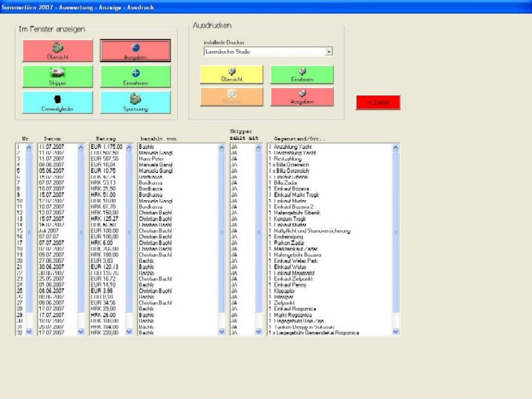The width and height of the screenshot is (532, 399).
Task: Select the EUR 1.175,00 amount row
Action: click(x=107, y=147)
